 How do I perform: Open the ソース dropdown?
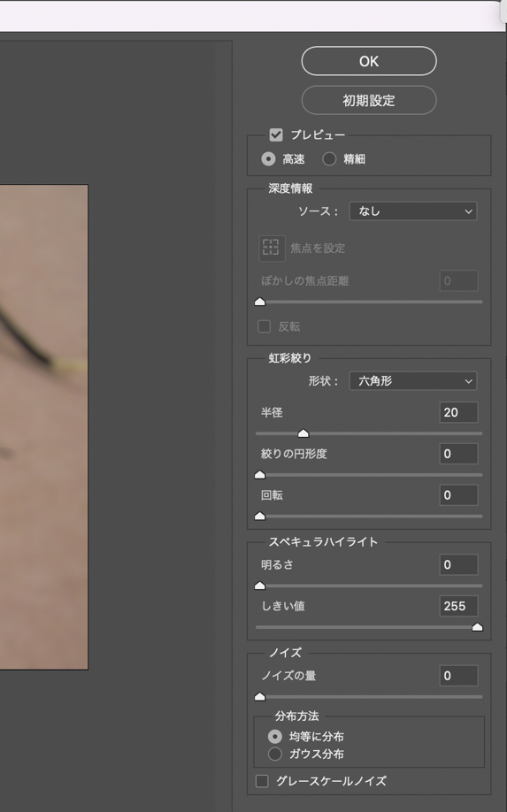[x=412, y=211]
